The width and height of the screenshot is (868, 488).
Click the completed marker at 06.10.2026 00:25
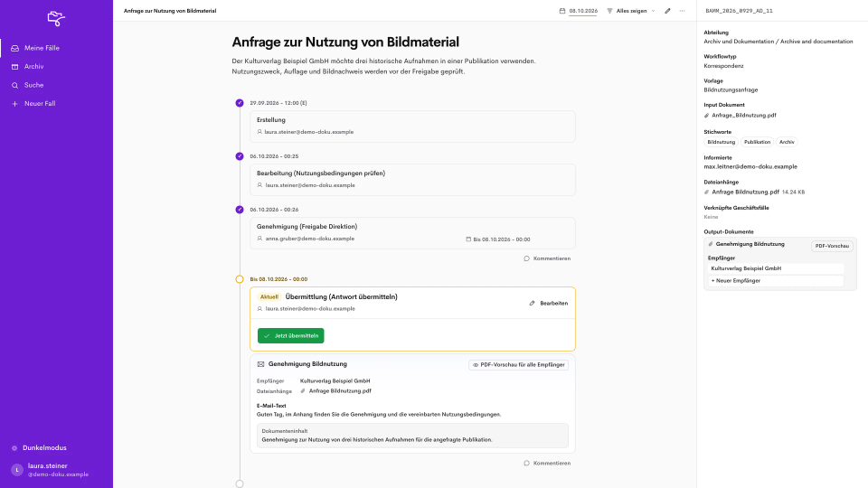(x=239, y=156)
